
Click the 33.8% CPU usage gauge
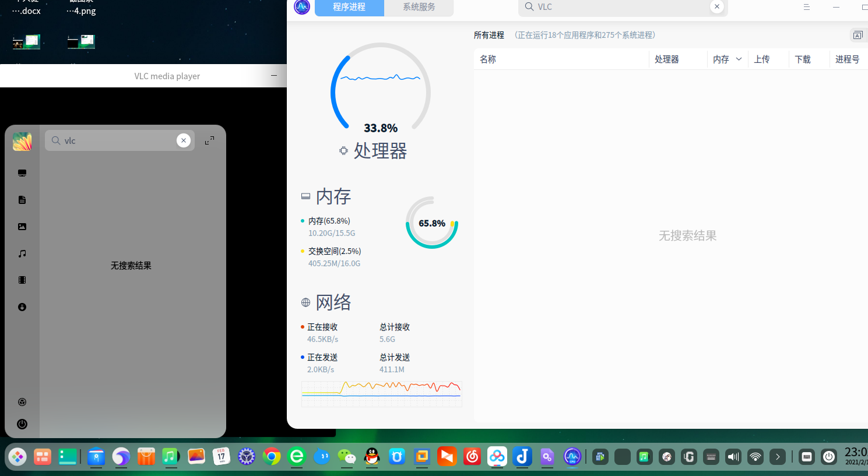[x=381, y=89]
